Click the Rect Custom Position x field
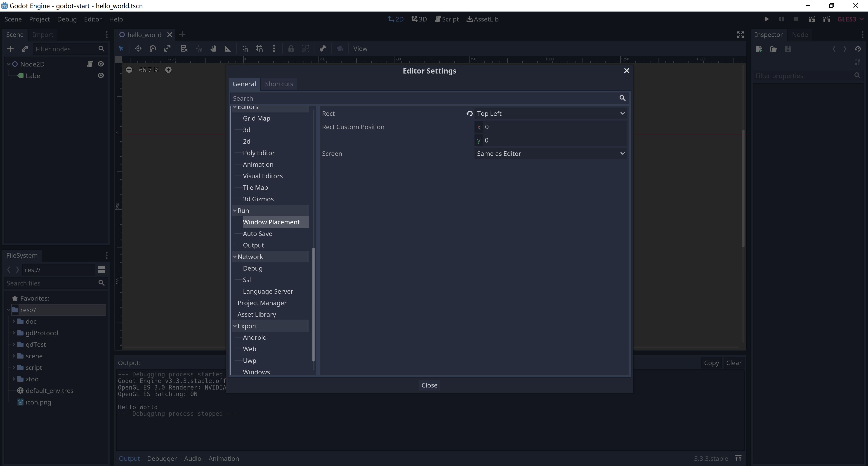The width and height of the screenshot is (868, 466). pyautogui.click(x=551, y=127)
